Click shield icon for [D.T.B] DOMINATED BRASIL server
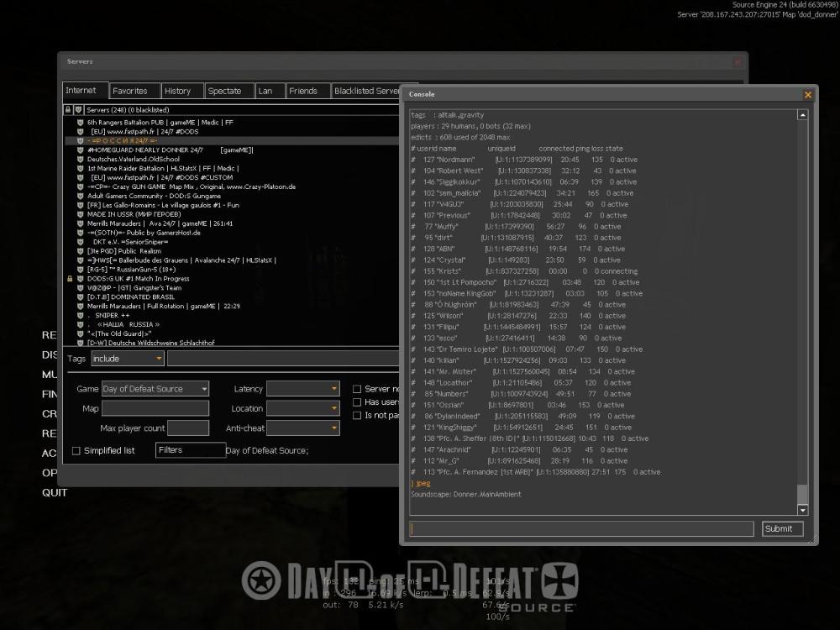The image size is (840, 630). click(x=80, y=297)
